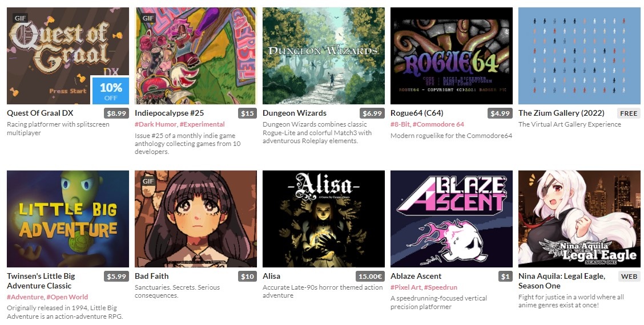Click the 15.00€ price on Alisa

click(370, 276)
